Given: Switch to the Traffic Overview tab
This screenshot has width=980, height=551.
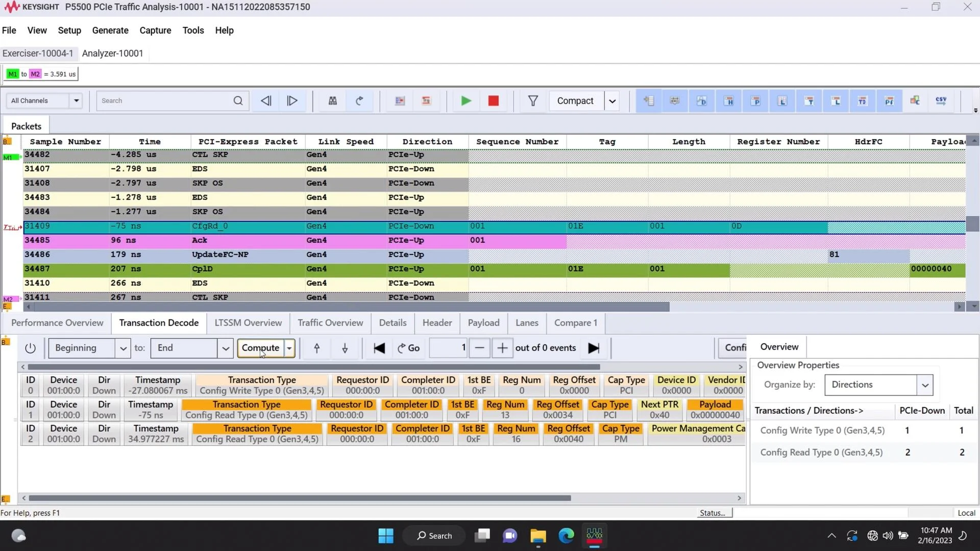Looking at the screenshot, I should (x=330, y=322).
